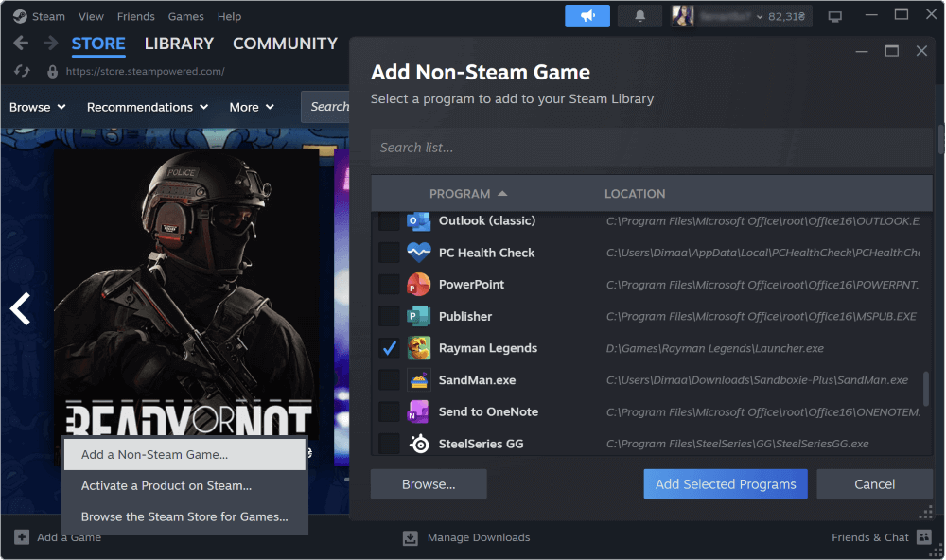Select Activate a Product on Steam
This screenshot has height=560, width=946.
[166, 485]
